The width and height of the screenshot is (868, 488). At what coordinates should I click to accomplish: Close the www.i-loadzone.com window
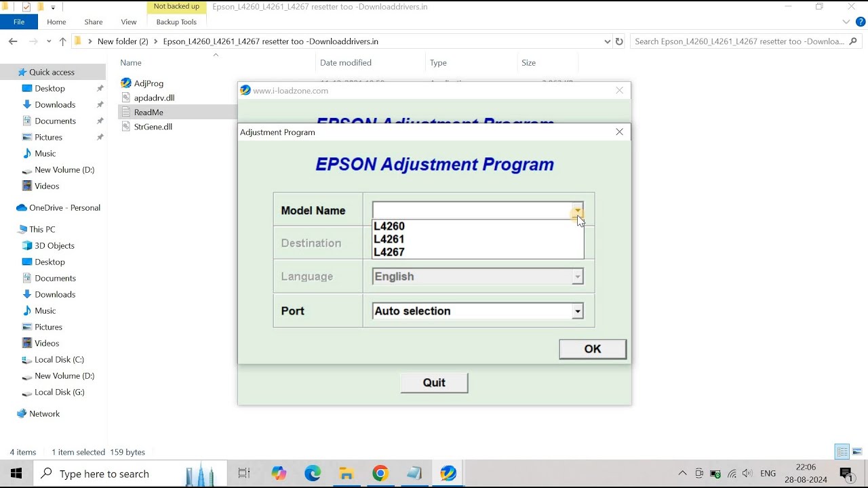click(x=619, y=90)
